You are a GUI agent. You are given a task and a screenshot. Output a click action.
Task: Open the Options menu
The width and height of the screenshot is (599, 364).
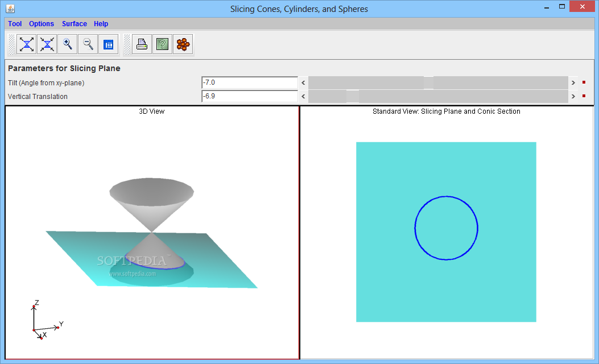(42, 24)
